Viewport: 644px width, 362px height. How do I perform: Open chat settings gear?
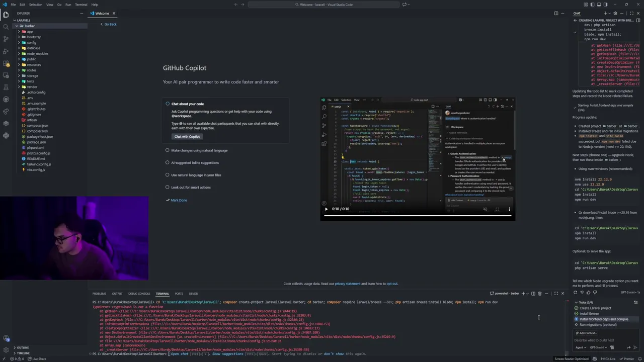pyautogui.click(x=615, y=14)
